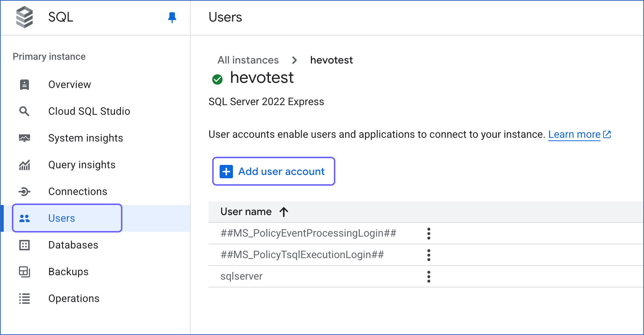Image resolution: width=644 pixels, height=335 pixels.
Task: Click the Connections icon in sidebar
Action: pyautogui.click(x=24, y=192)
